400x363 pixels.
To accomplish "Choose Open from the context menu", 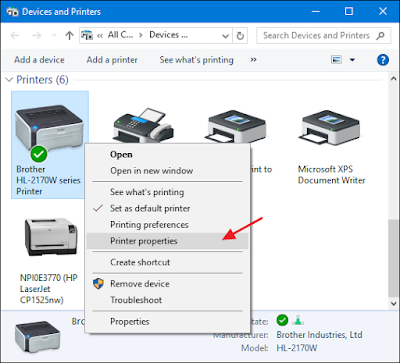I will point(167,155).
